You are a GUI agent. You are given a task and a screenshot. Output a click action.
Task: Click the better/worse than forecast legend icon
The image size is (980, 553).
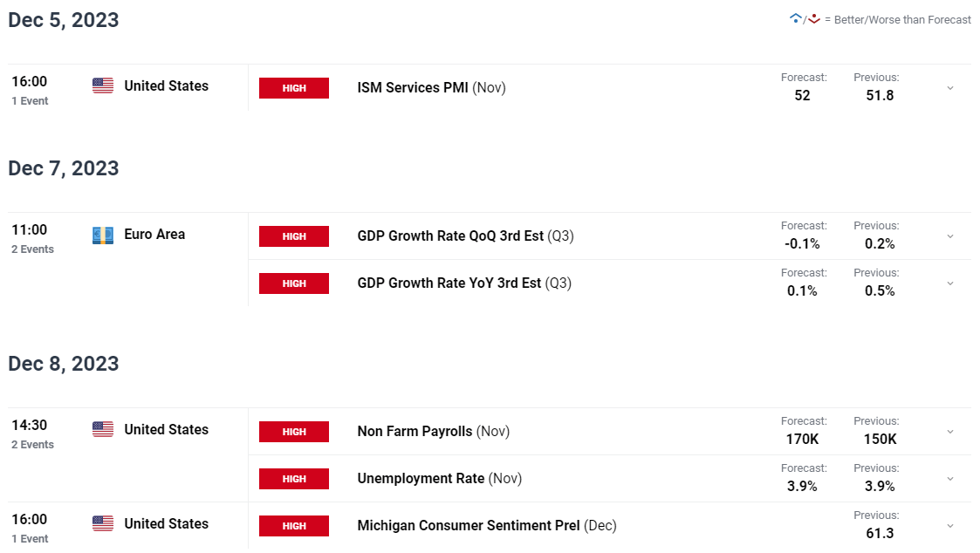pyautogui.click(x=805, y=19)
